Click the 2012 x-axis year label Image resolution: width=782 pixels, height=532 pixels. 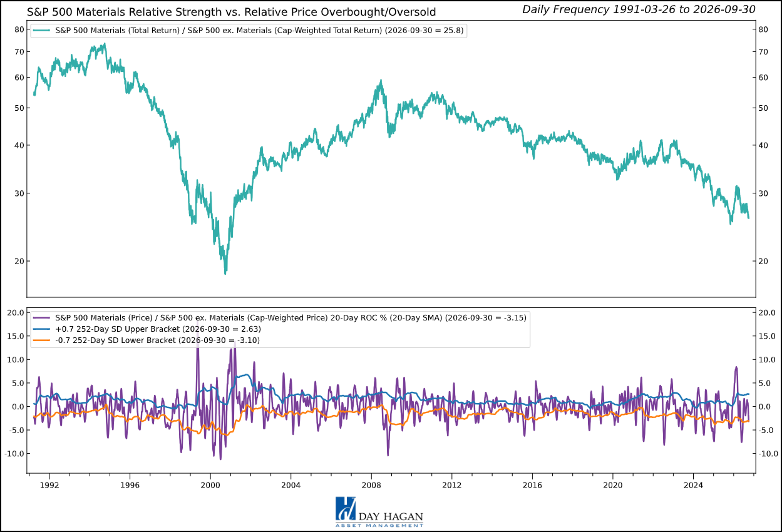(451, 485)
